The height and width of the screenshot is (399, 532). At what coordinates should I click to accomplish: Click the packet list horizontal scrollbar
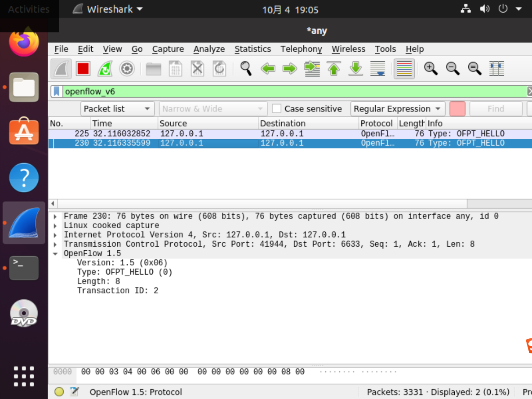pos(262,204)
